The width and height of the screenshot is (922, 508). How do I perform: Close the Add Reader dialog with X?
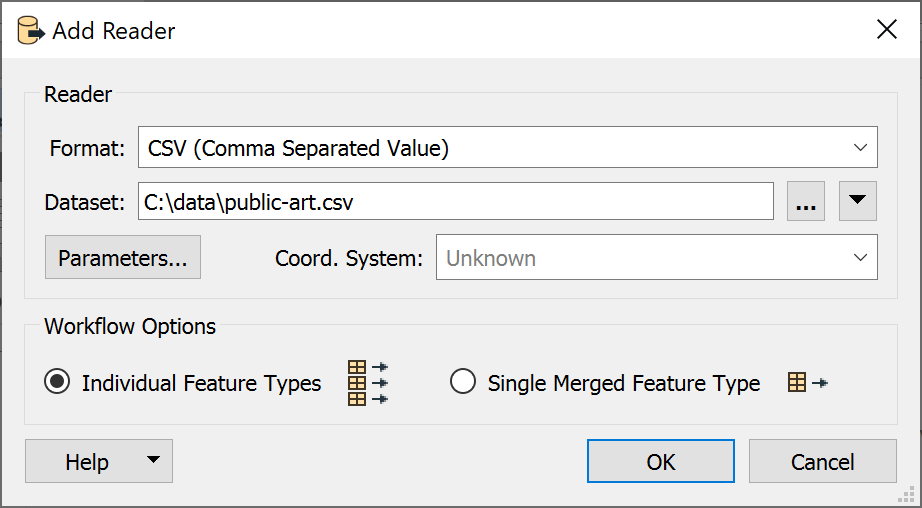886,29
